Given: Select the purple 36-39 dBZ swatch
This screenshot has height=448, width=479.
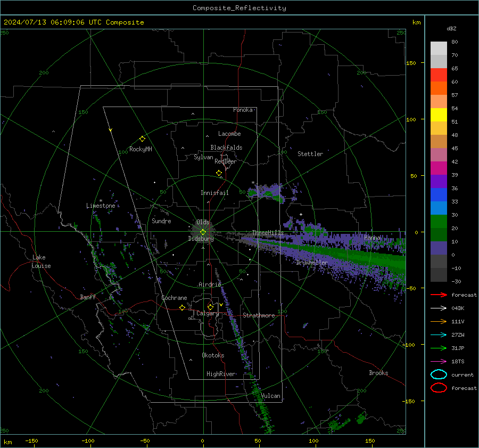Looking at the screenshot, I should pos(439,181).
